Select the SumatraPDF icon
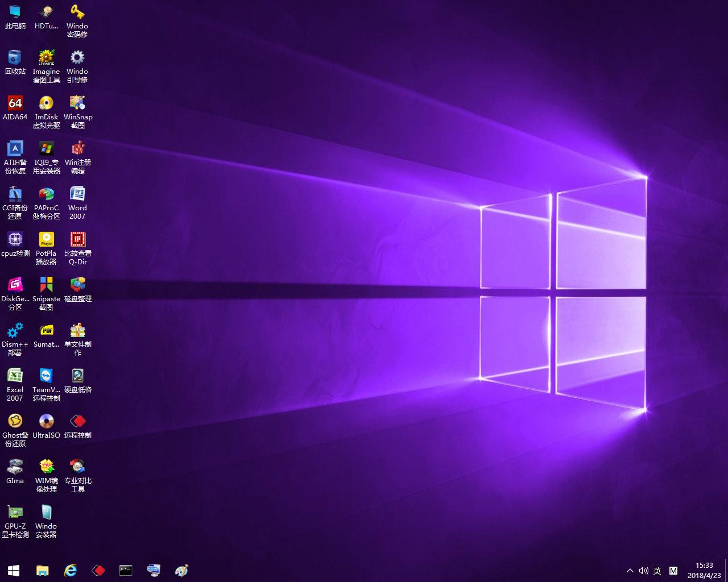728x582 pixels. click(46, 335)
